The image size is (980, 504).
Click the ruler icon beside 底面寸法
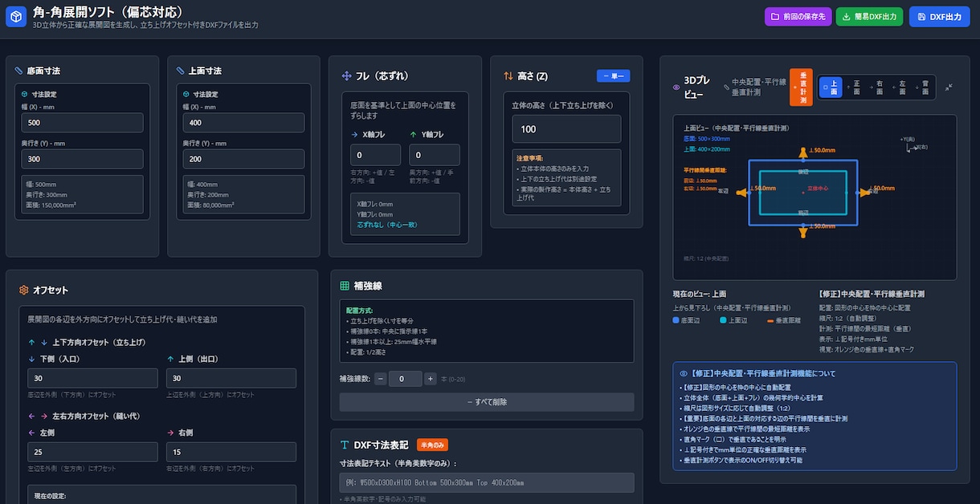click(19, 71)
